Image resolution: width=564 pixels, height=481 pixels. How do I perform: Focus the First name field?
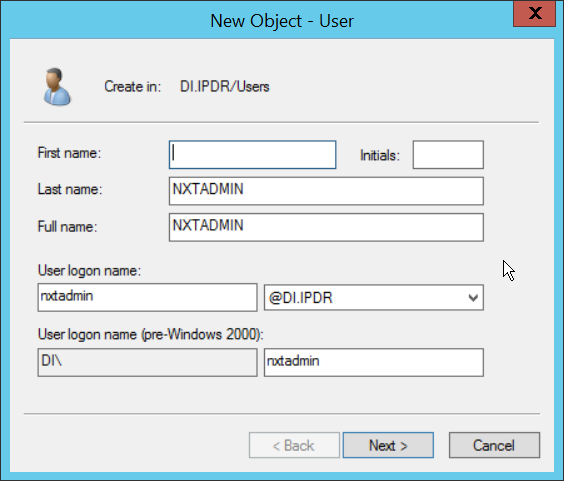pos(253,155)
